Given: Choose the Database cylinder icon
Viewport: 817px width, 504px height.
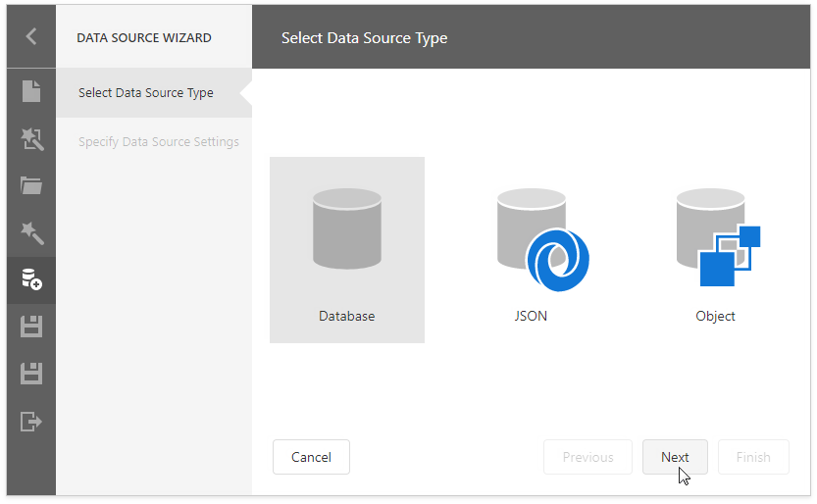Looking at the screenshot, I should point(346,229).
